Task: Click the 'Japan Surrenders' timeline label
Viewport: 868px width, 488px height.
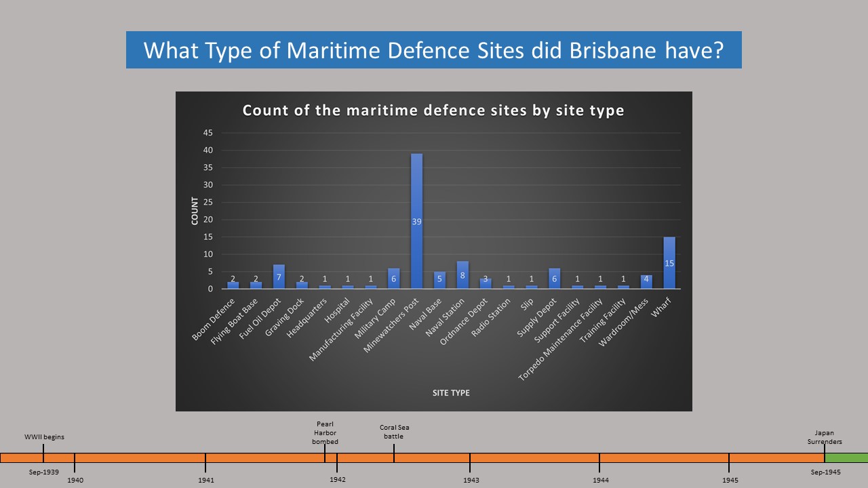Action: click(824, 437)
